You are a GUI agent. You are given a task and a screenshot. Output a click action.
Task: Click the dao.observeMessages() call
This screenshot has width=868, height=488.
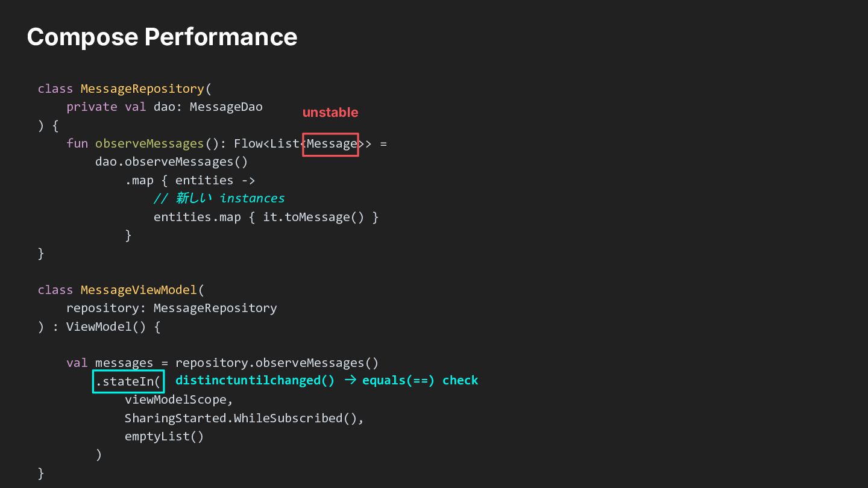point(171,162)
